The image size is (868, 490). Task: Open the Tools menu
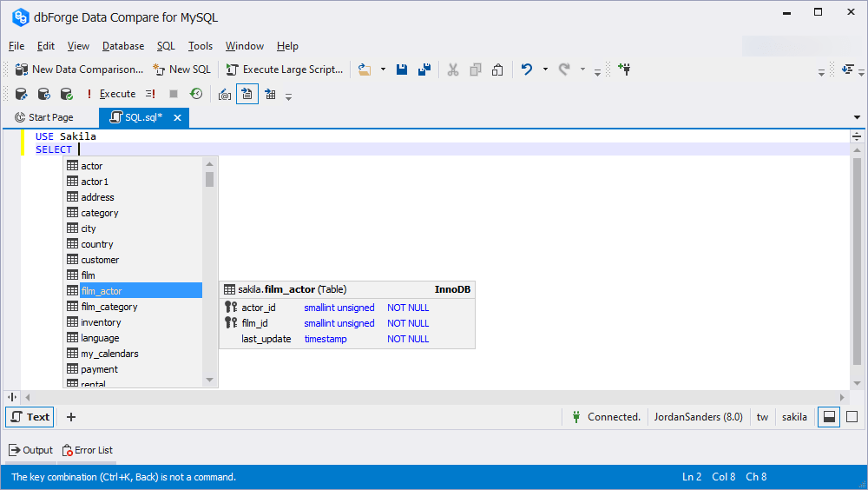201,46
